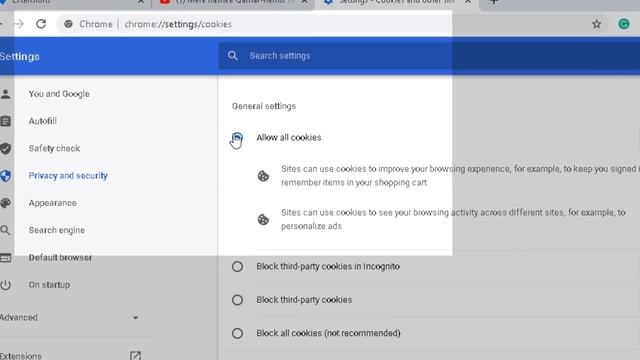Click the General settings heading
Screen dimensions: 640x360
tap(264, 106)
